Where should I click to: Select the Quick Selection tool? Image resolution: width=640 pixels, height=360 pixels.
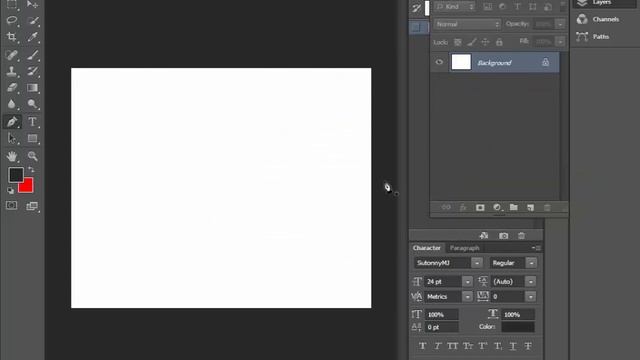33,20
